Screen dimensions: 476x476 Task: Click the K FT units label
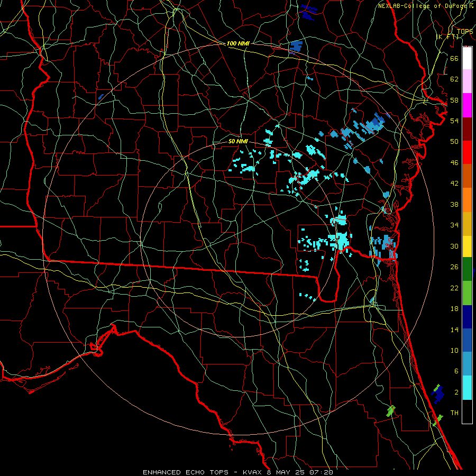coord(447,36)
